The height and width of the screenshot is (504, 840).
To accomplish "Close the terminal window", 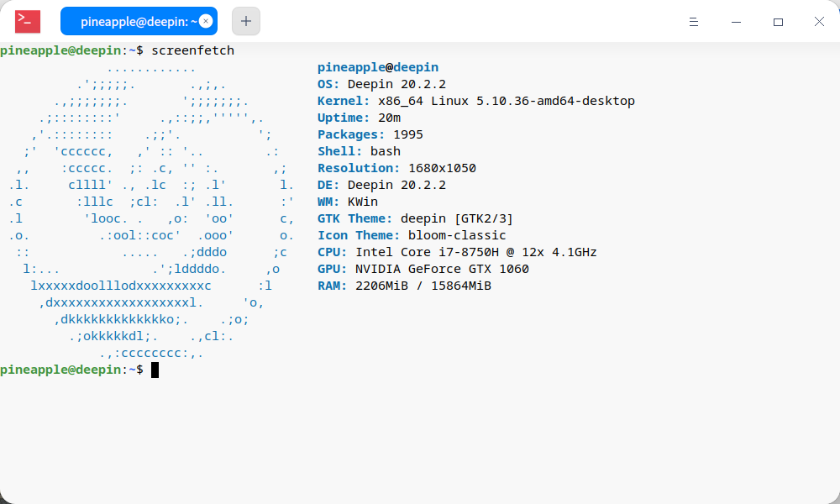I will 819,22.
